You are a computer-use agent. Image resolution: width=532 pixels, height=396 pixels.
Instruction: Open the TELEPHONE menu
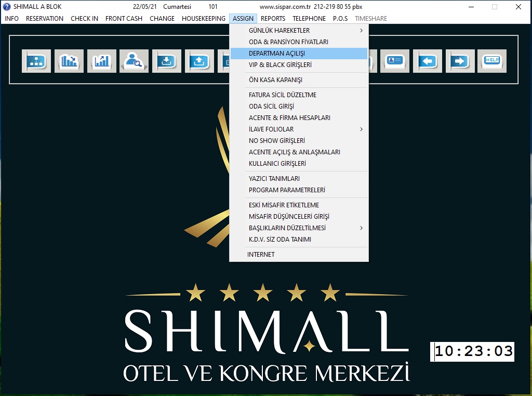tap(309, 19)
